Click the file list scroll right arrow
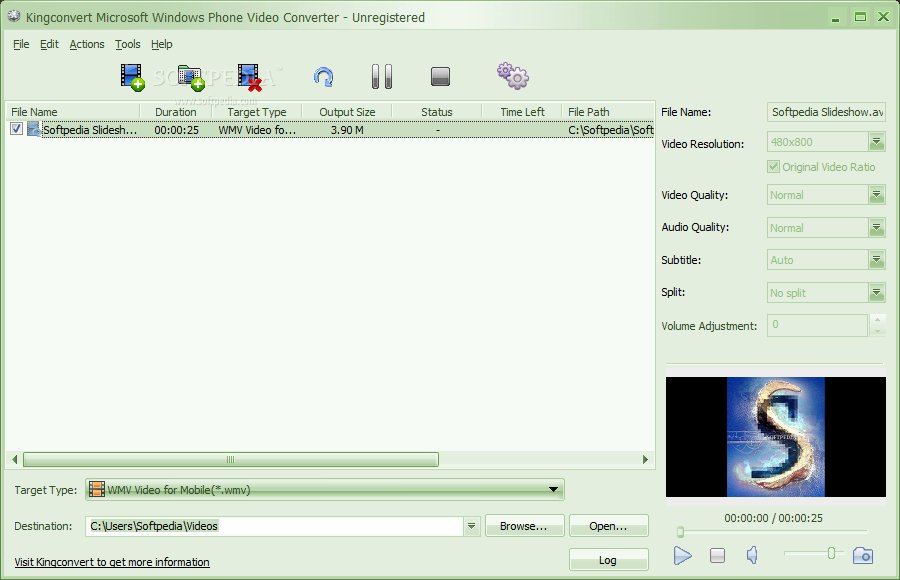 645,459
